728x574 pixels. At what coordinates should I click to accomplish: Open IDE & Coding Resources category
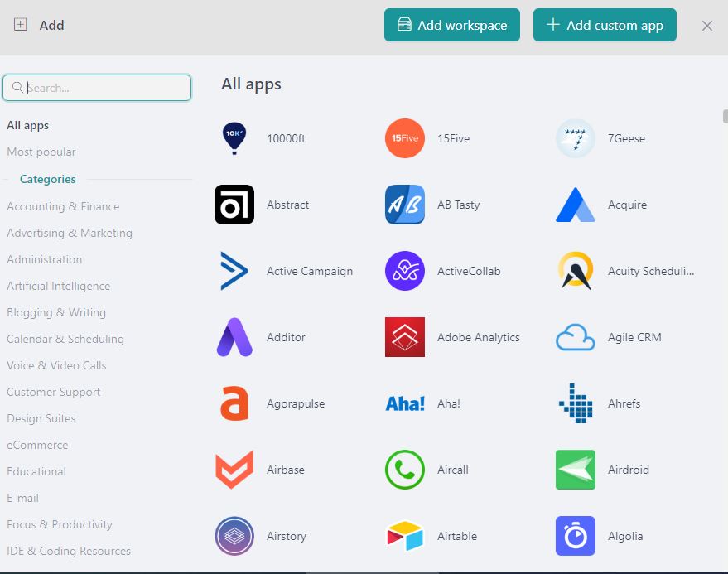point(69,551)
